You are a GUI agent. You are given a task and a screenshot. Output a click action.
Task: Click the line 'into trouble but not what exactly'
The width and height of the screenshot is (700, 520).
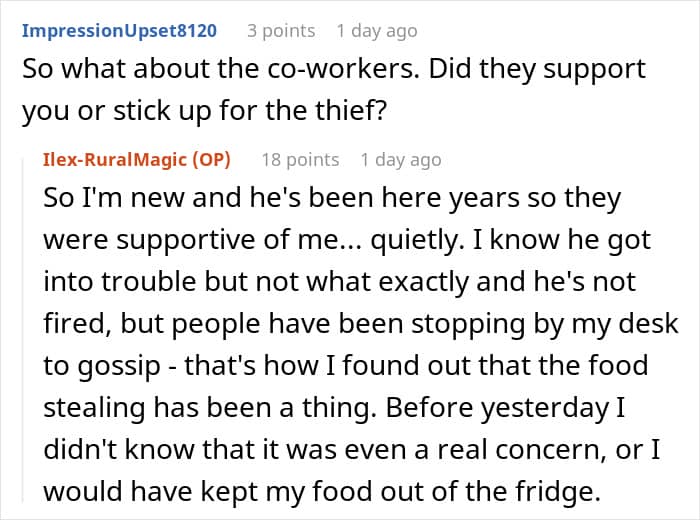coord(339,283)
